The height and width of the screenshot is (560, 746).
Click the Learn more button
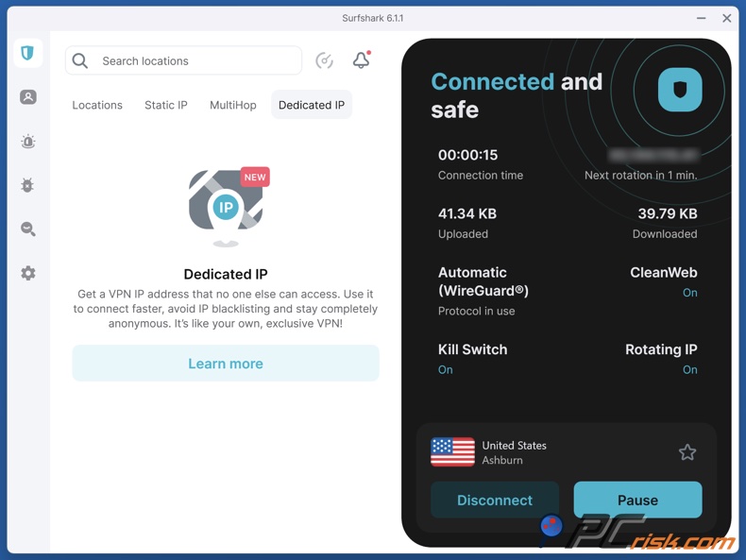[x=226, y=364]
